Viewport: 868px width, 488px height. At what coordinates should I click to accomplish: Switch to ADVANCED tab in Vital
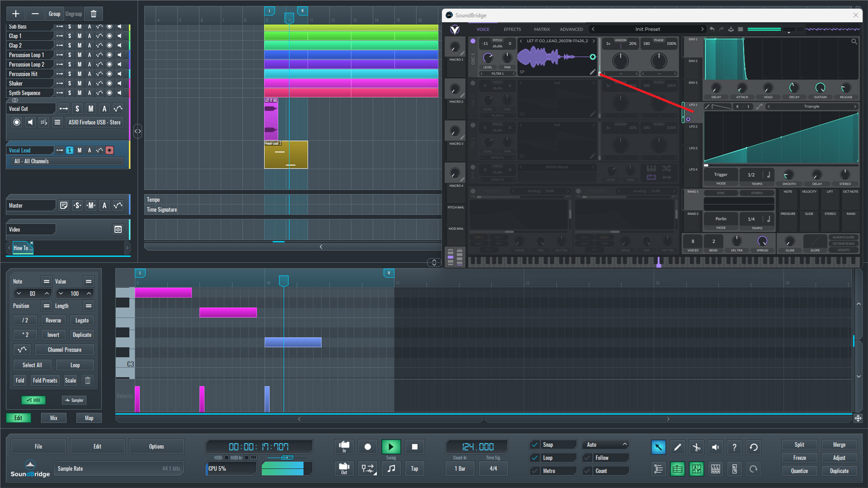pos(571,29)
